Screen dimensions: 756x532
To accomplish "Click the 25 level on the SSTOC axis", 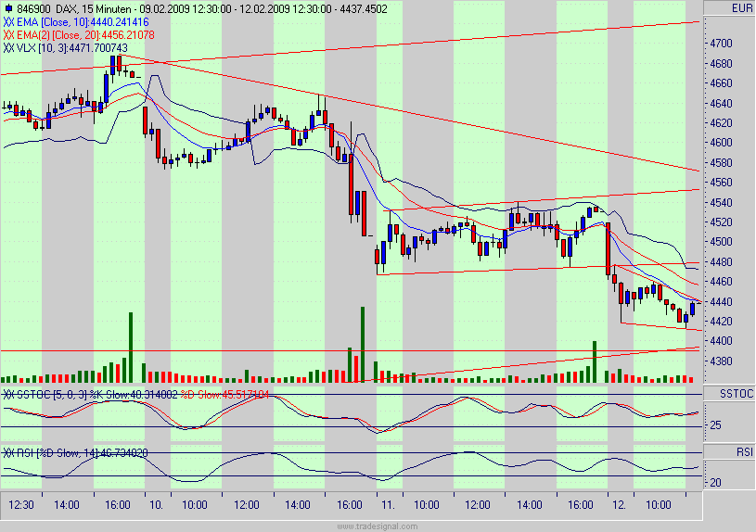I will pyautogui.click(x=715, y=425).
